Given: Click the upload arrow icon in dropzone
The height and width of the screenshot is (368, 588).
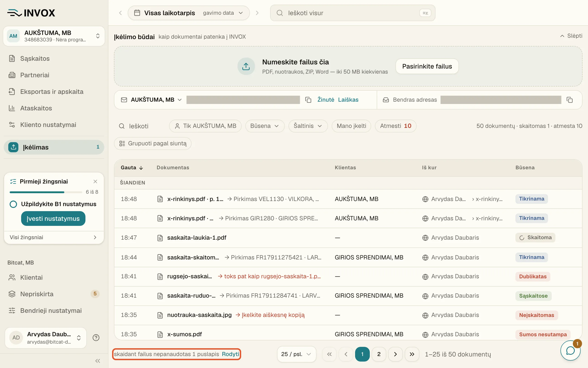Looking at the screenshot, I should 246,66.
